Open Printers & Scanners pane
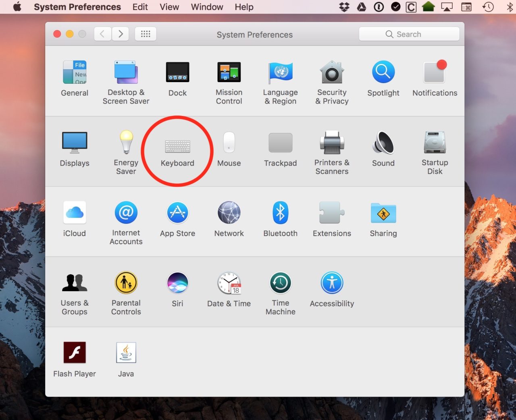Viewport: 516px width, 420px height. [332, 153]
